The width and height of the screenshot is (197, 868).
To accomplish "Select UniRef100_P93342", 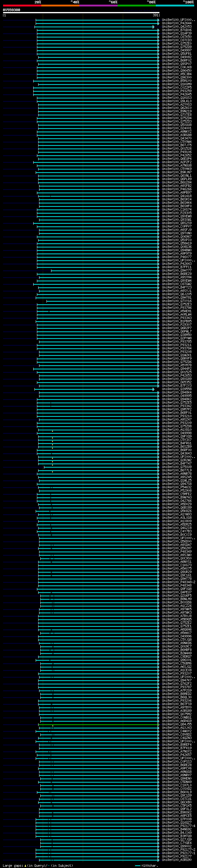I will click(177, 406).
